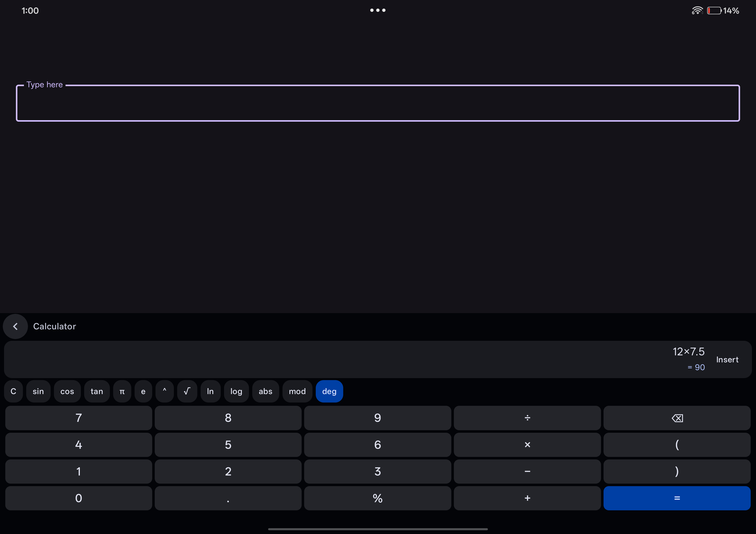Screen dimensions: 756x534
Task: Tap the backspace delete key
Action: point(677,418)
